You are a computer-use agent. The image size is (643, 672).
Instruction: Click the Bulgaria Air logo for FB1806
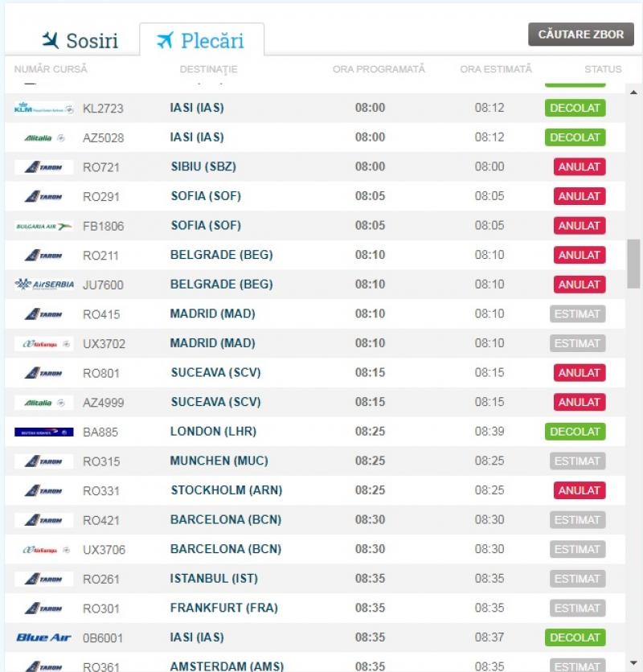click(x=43, y=226)
